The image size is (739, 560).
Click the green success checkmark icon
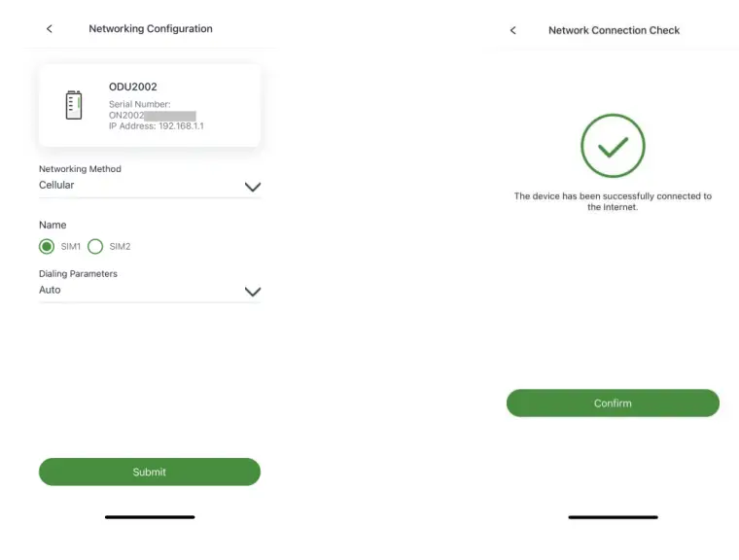613,147
